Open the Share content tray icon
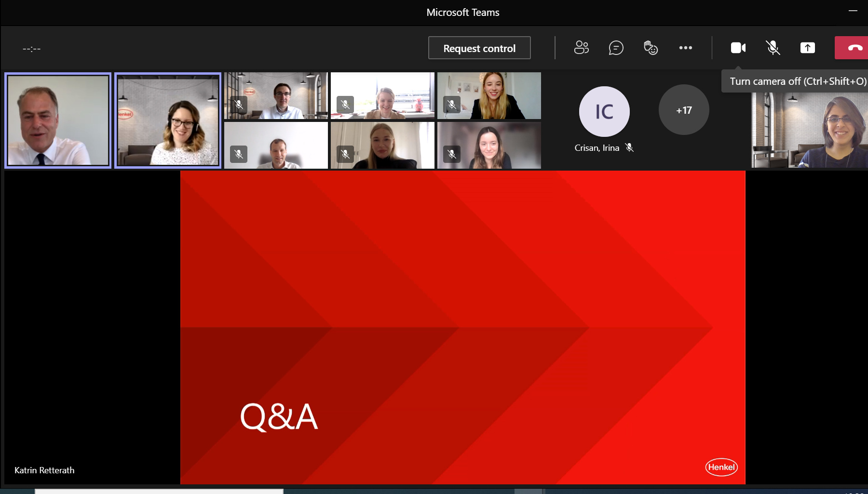The image size is (868, 494). (808, 48)
